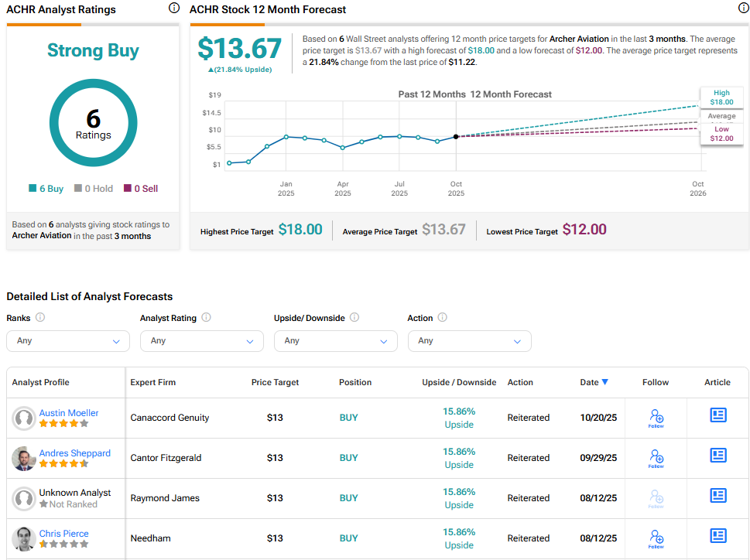Image resolution: width=750 pixels, height=560 pixels.
Task: Open the Upside/Downside filter dropdown
Action: tap(335, 341)
